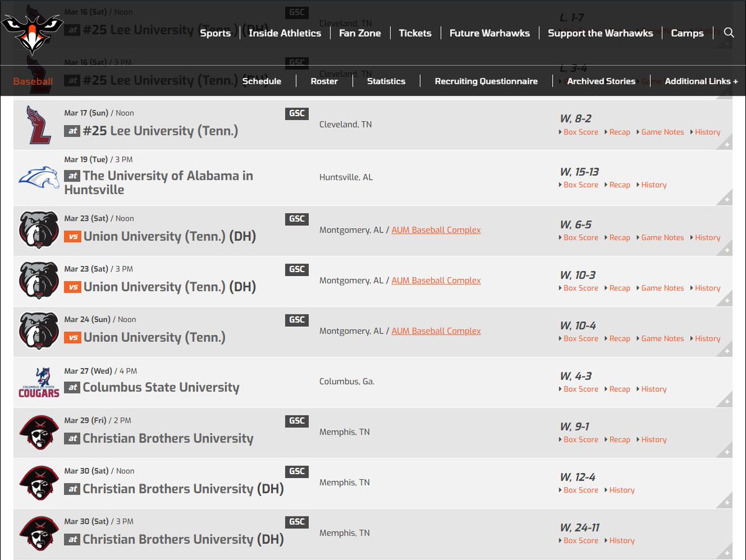746x560 pixels.
Task: Open Box Score for 10-4 Union win
Action: pos(581,338)
